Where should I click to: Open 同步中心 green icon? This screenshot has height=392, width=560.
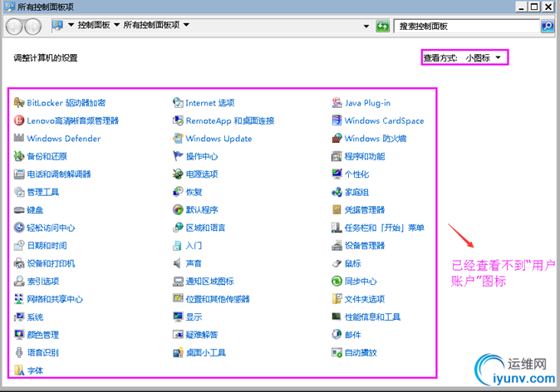(336, 281)
